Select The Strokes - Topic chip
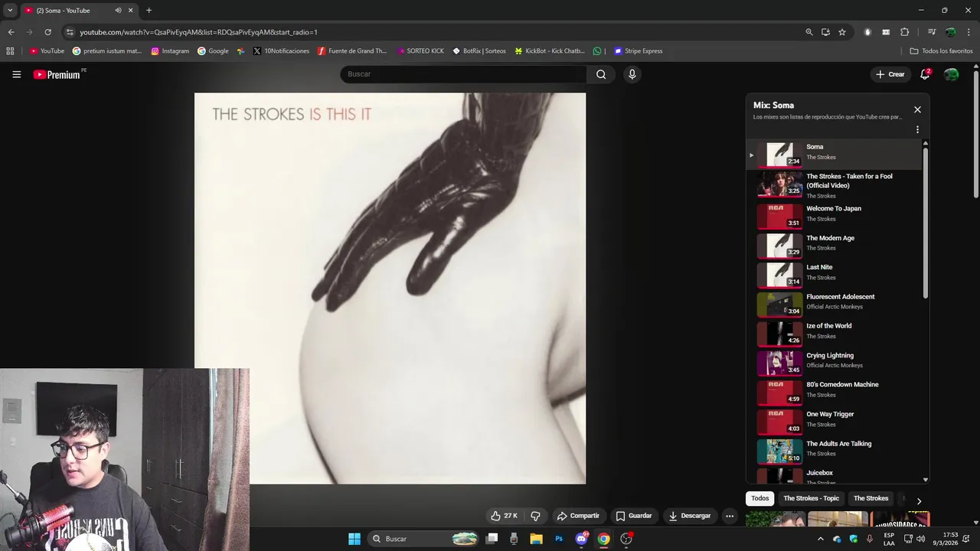 pos(811,498)
